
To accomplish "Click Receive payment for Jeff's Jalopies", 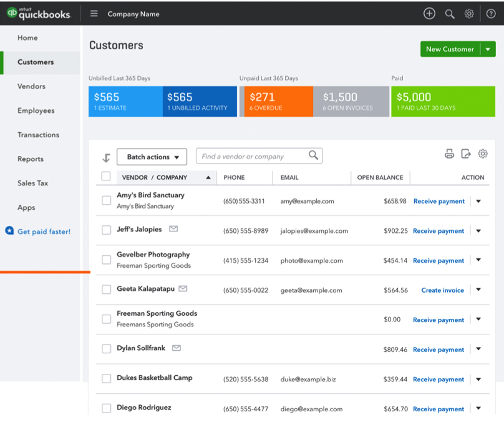I will pos(439,231).
